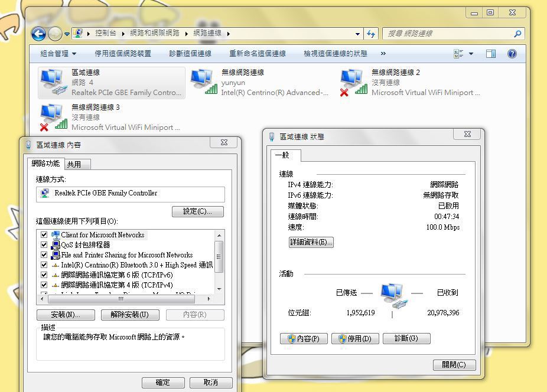Expand the arrow after 控制台 breadcrumb
The height and width of the screenshot is (392, 547).
click(x=123, y=34)
